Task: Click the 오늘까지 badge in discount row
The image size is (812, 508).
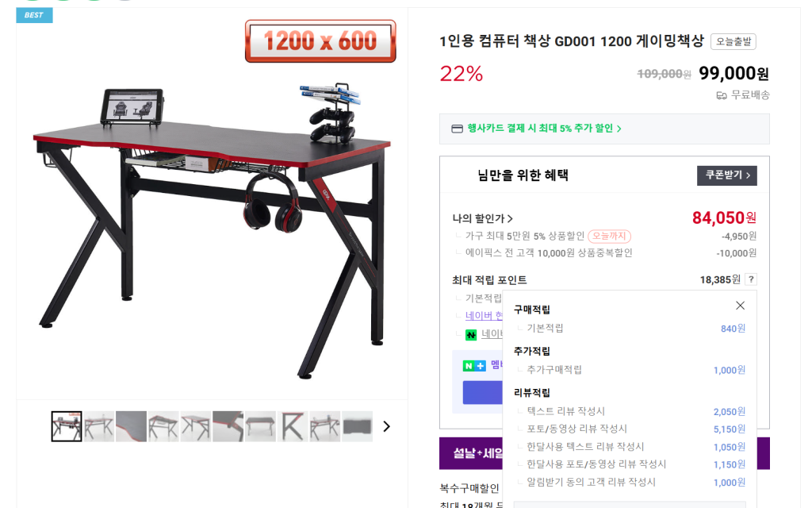Action: [610, 237]
